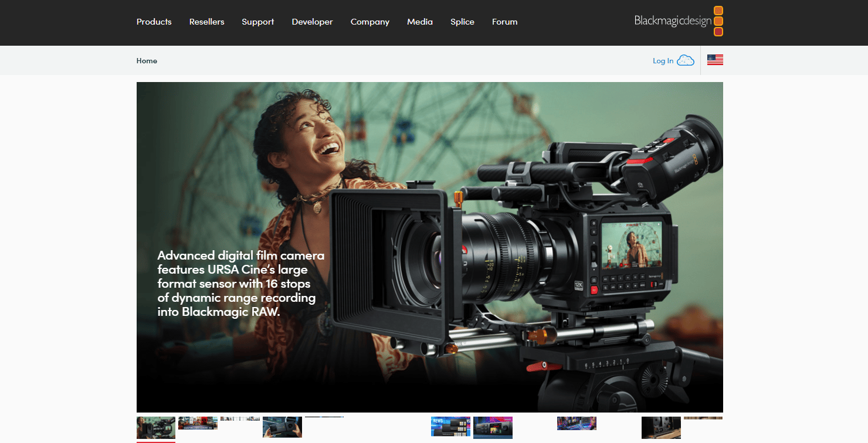Visit the Forum link
The image size is (868, 443).
pyautogui.click(x=505, y=22)
